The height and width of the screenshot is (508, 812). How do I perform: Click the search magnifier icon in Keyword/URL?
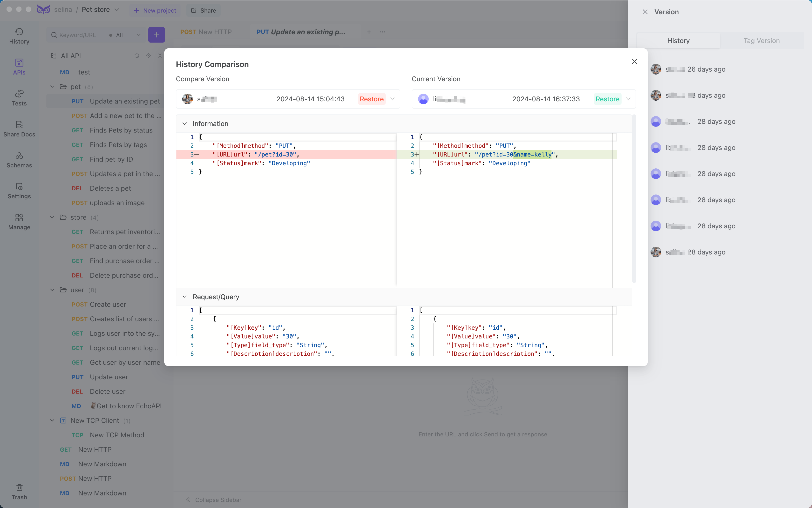54,35
